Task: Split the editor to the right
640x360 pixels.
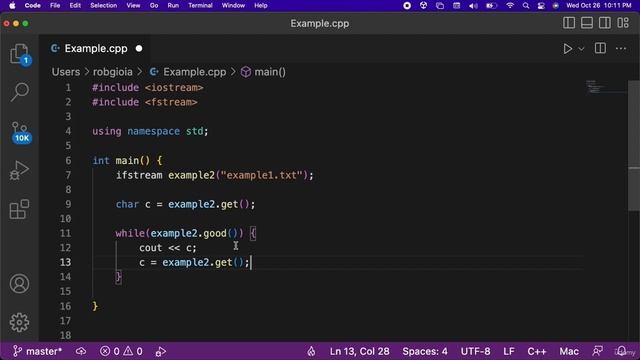Action: click(x=600, y=48)
